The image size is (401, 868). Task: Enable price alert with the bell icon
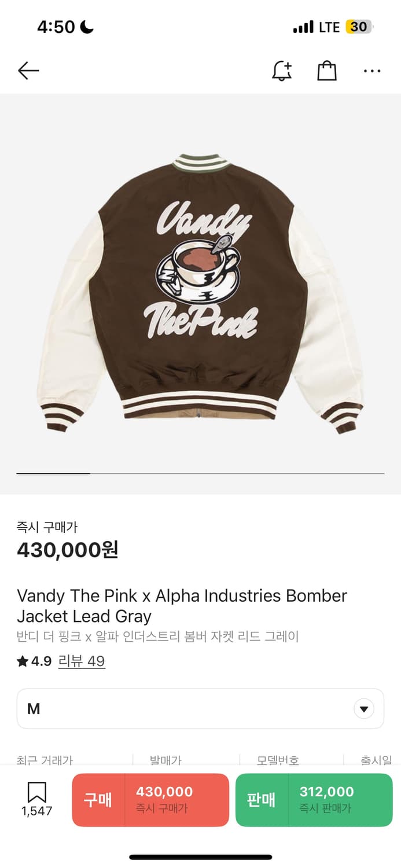(282, 71)
